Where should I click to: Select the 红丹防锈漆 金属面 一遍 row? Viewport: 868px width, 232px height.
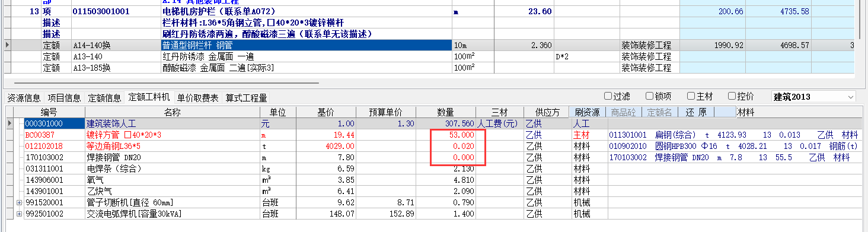pos(306,56)
